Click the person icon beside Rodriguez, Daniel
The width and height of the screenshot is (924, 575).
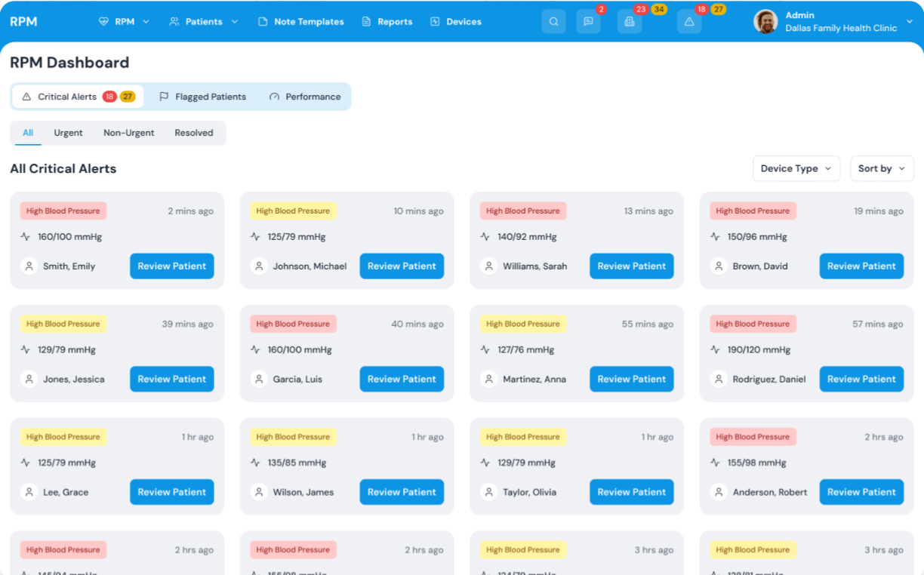pyautogui.click(x=719, y=380)
